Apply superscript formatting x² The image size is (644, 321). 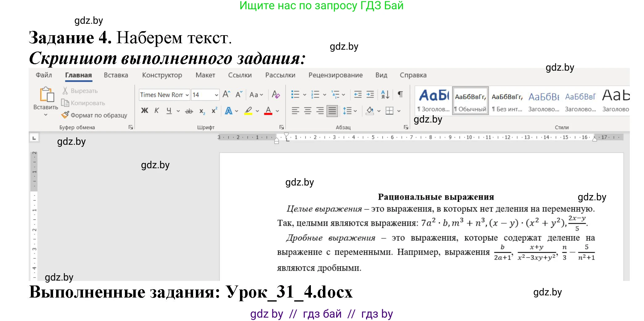[x=215, y=110]
